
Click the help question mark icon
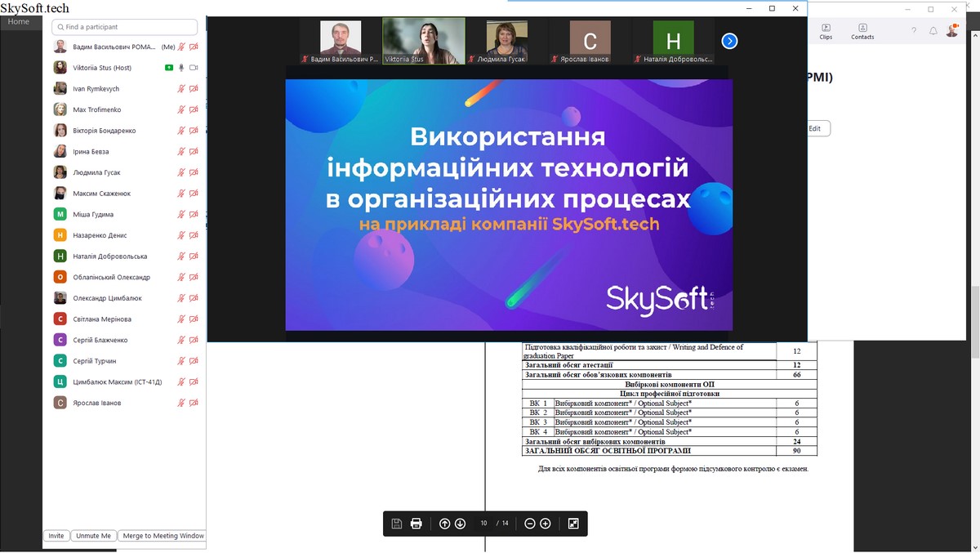914,31
